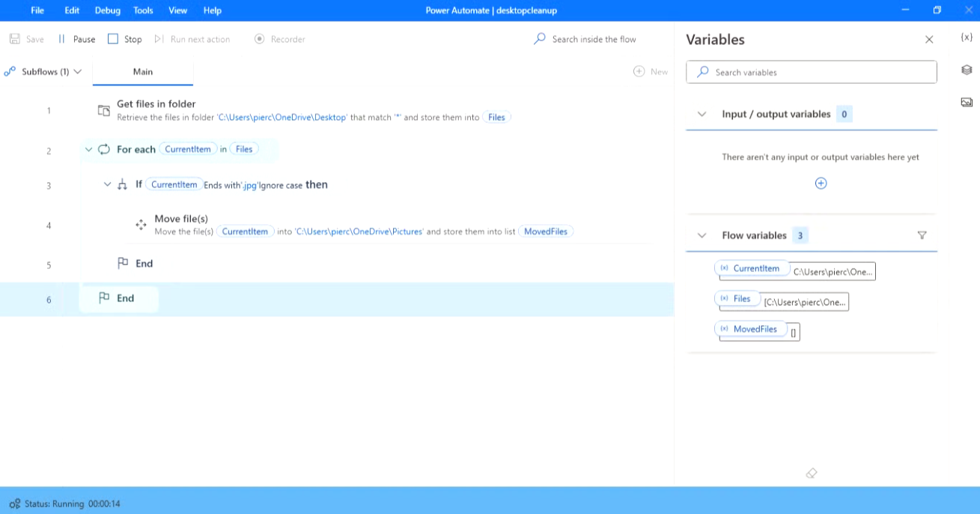Click the Status: Running text
The image size is (980, 514).
coord(54,504)
